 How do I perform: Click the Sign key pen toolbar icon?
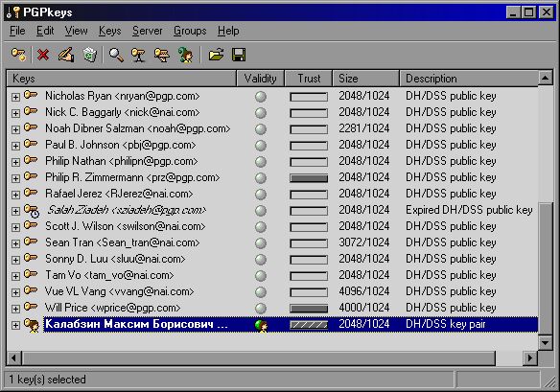(66, 55)
